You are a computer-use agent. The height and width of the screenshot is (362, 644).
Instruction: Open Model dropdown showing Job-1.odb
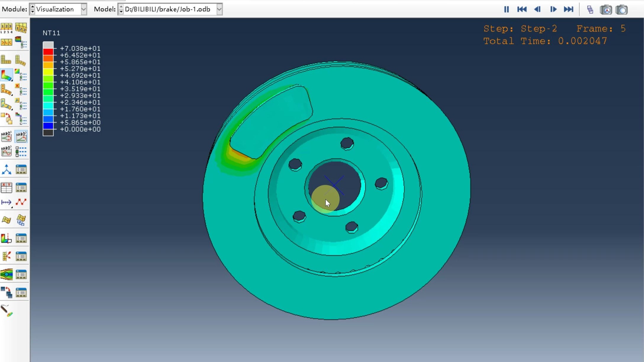pos(173,9)
